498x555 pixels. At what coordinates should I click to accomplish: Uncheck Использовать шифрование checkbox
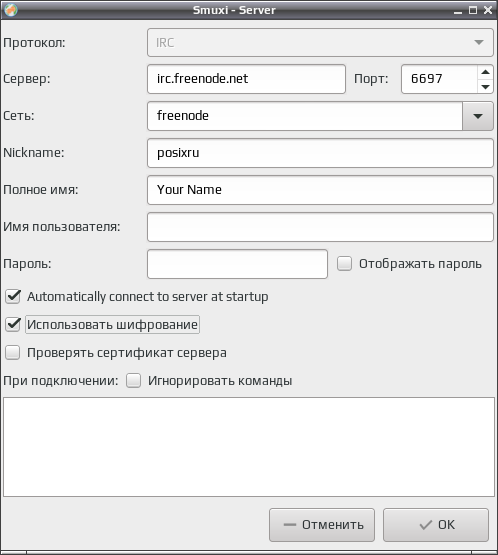click(13, 324)
